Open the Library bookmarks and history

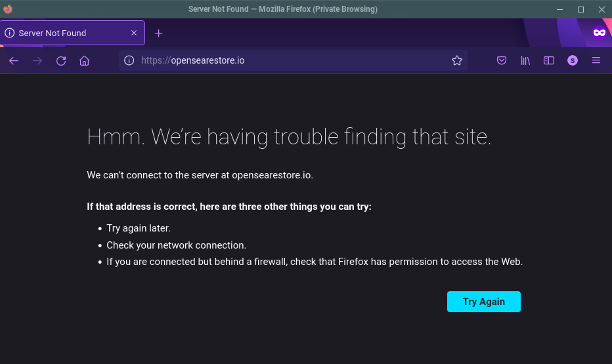pos(525,60)
